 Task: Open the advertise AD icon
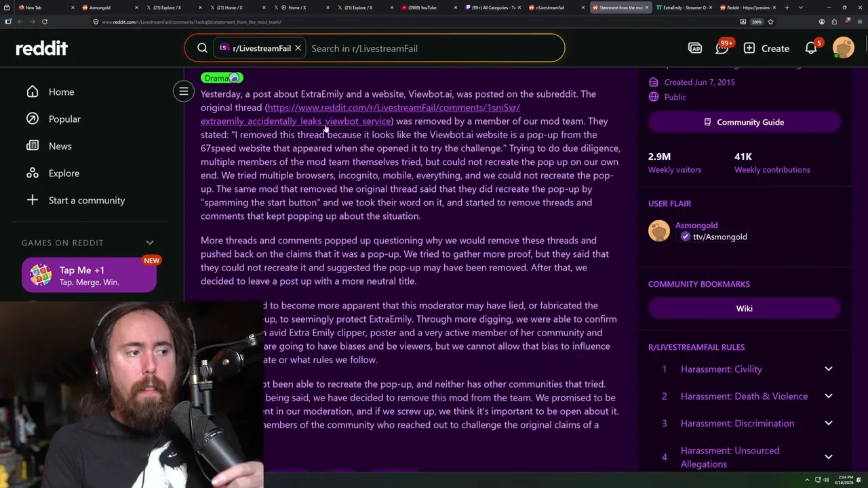(695, 48)
